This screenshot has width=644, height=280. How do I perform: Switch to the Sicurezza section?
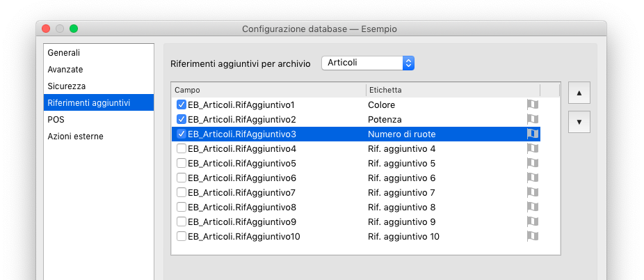[67, 86]
